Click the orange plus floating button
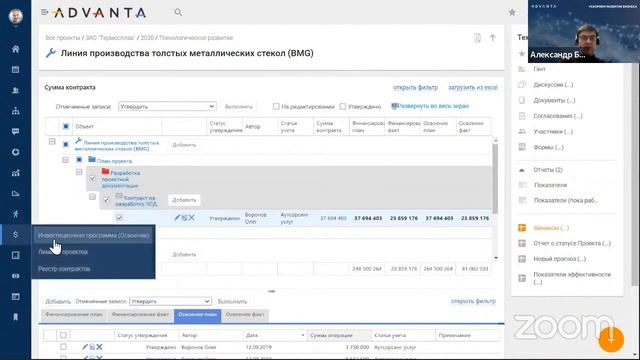 (x=611, y=339)
